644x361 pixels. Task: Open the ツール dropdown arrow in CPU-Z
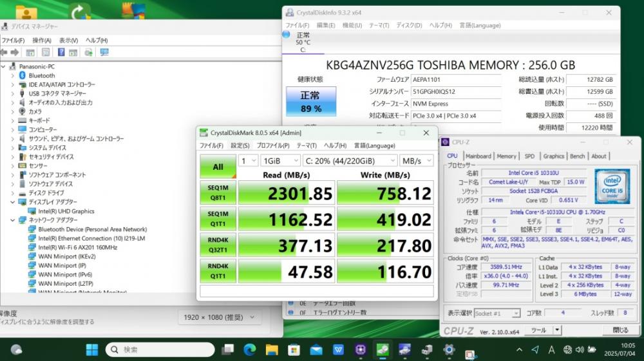557,330
